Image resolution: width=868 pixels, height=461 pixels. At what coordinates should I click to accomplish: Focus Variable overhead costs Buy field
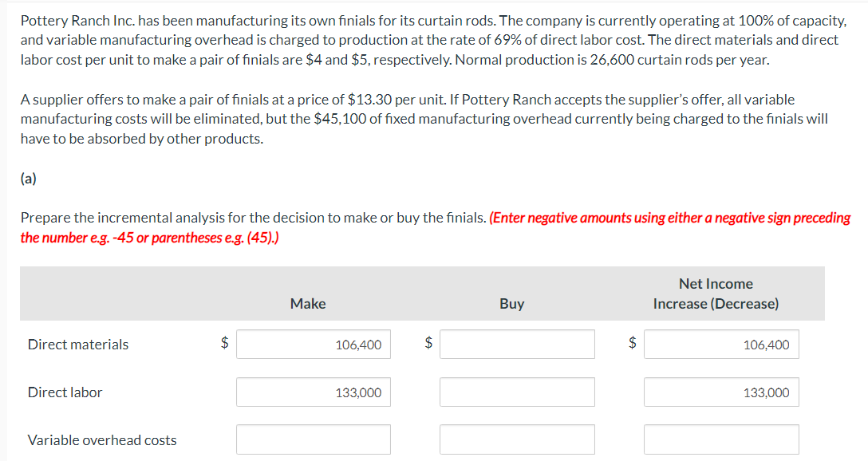(x=517, y=439)
